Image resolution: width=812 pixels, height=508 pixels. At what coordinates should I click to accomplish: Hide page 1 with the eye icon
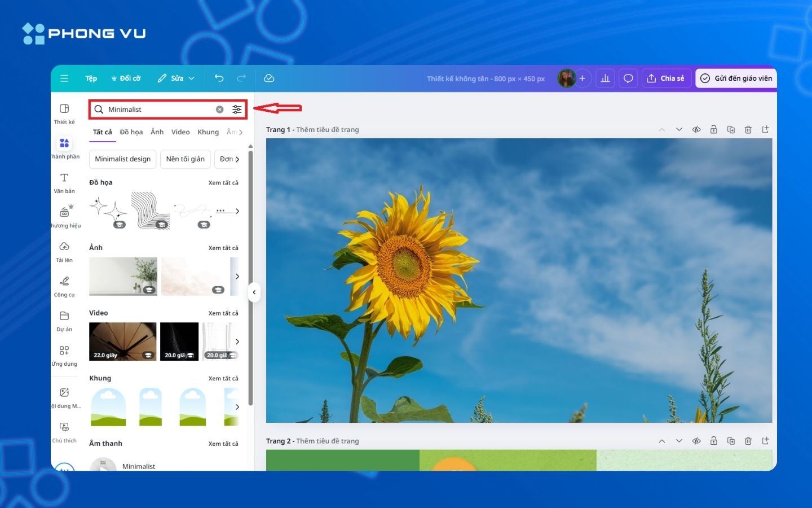(696, 130)
